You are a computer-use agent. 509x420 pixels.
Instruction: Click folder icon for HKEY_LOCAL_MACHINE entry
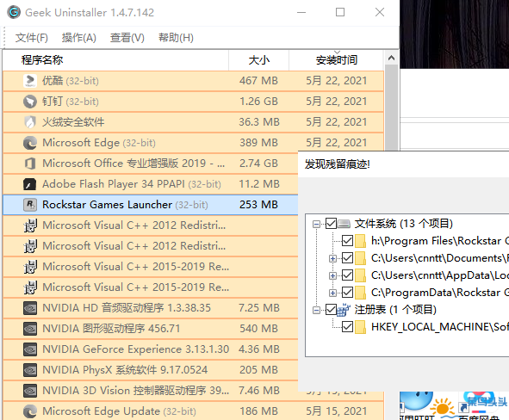click(360, 327)
